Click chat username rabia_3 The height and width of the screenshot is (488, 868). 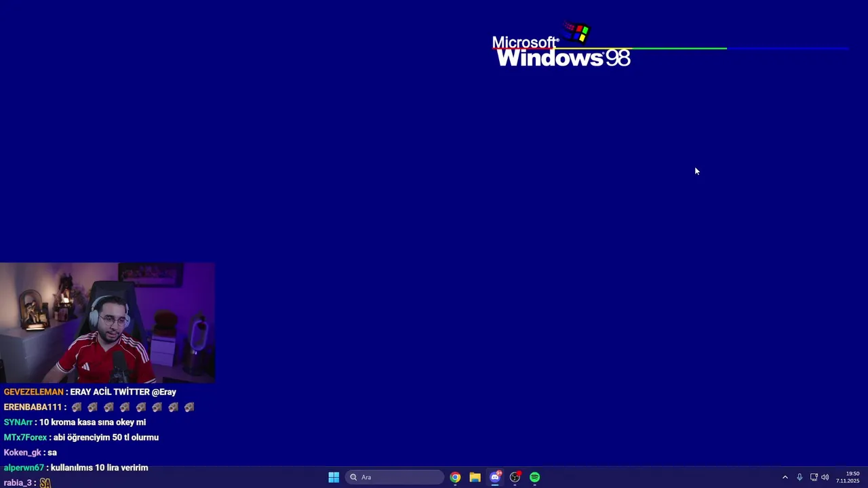(x=18, y=483)
